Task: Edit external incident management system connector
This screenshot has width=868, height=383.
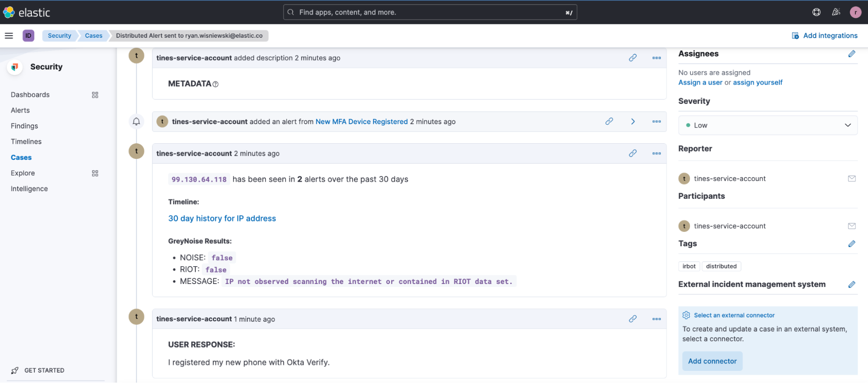Action: pyautogui.click(x=851, y=284)
